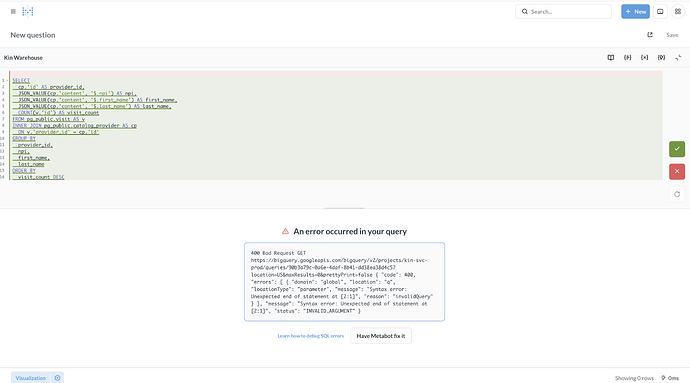Click the GROUP BY line in editor

click(24, 138)
